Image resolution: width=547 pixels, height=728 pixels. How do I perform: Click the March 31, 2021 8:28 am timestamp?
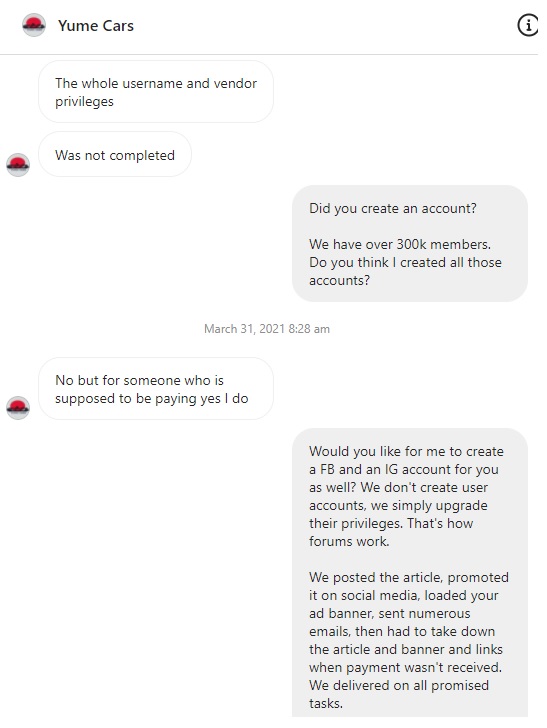(x=267, y=329)
